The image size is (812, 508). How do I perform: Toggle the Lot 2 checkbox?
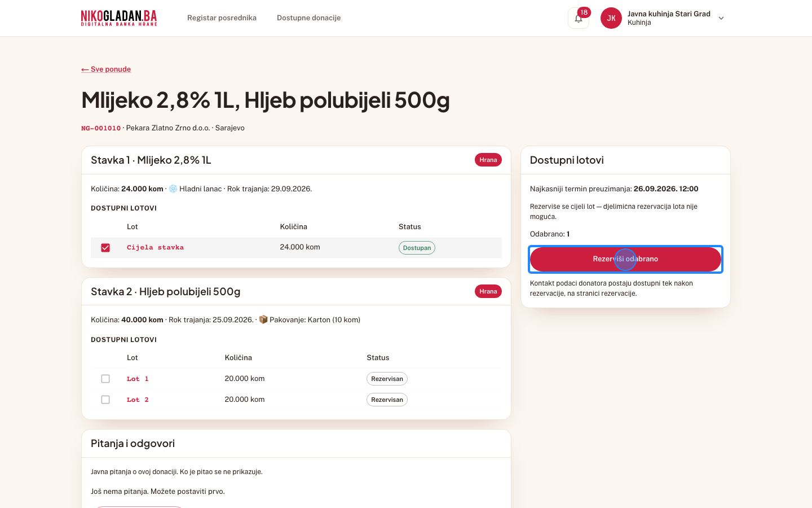[105, 400]
